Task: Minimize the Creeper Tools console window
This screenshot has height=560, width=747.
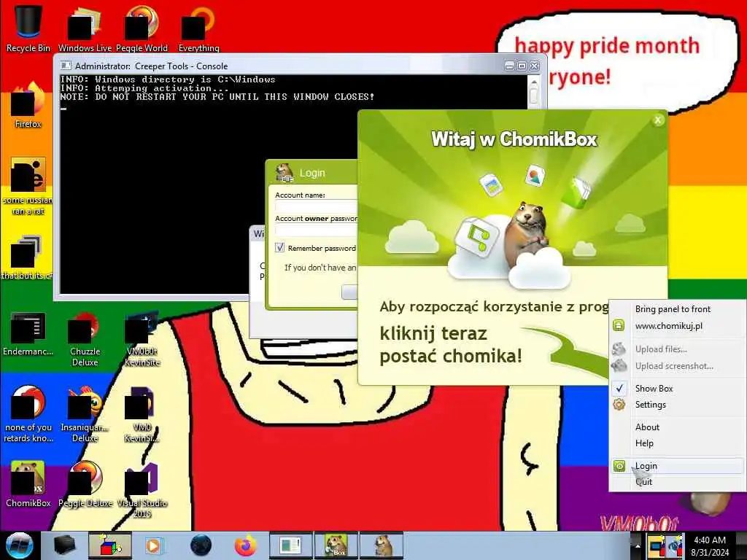Action: 509,66
